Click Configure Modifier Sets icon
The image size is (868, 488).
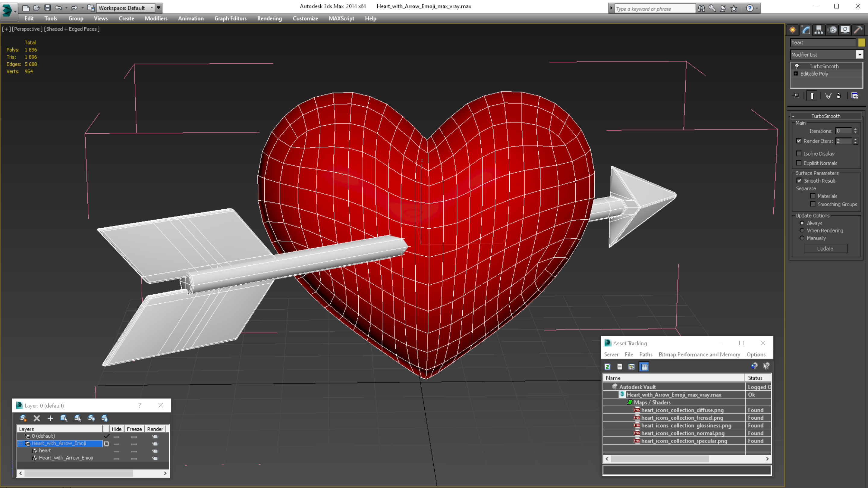click(x=855, y=96)
